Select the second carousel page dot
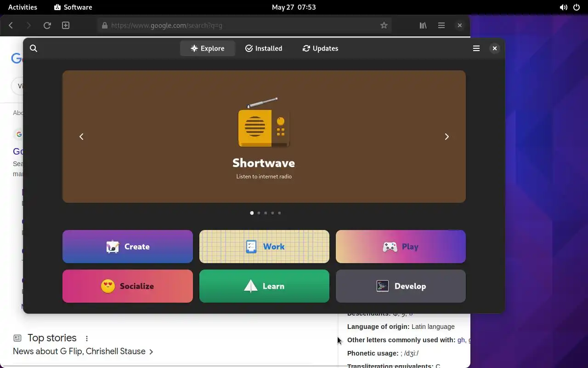 [259, 213]
